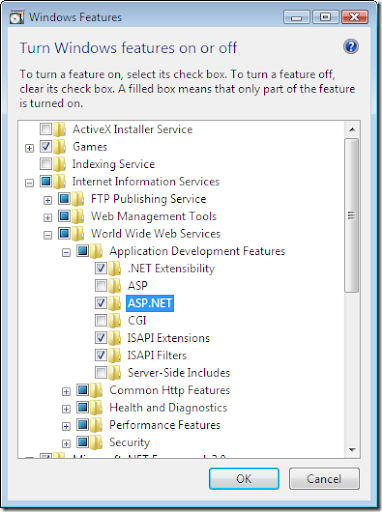Viewport: 382px width, 512px height.
Task: Toggle the Common Http Features checkbox
Action: tap(83, 389)
